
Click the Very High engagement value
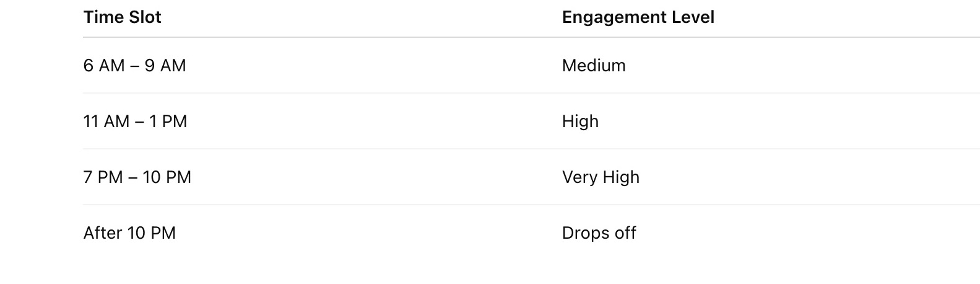tap(601, 177)
